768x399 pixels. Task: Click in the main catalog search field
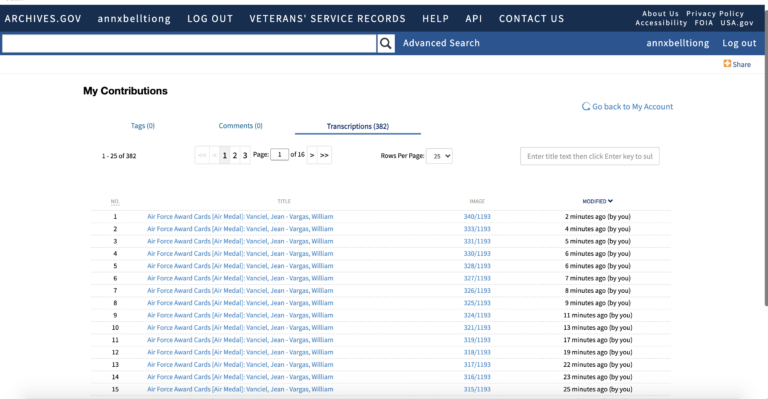[189, 44]
